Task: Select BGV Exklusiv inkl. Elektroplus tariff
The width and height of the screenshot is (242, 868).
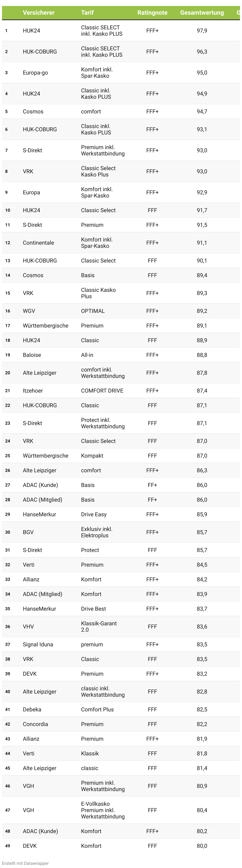Action: [x=97, y=532]
